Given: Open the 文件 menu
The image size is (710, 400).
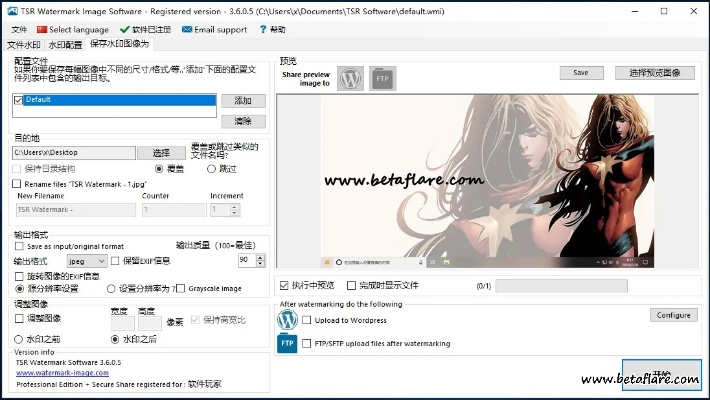Looking at the screenshot, I should (x=19, y=30).
